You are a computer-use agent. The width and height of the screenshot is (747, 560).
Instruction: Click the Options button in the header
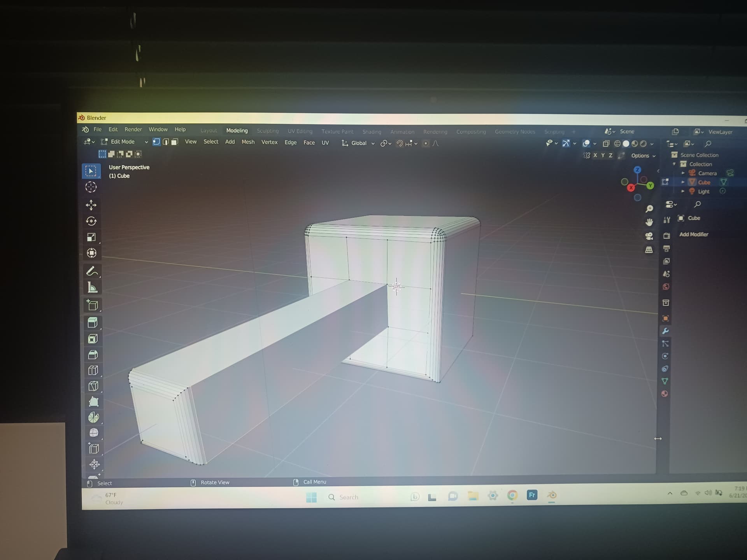[x=640, y=155]
